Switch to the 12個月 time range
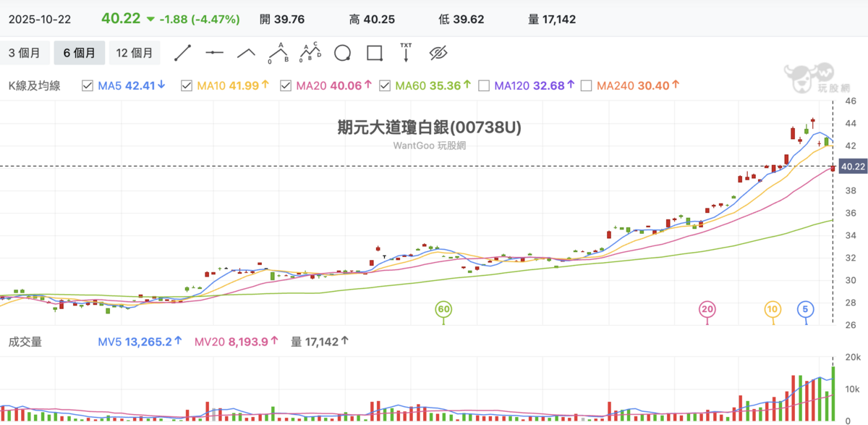 (135, 53)
